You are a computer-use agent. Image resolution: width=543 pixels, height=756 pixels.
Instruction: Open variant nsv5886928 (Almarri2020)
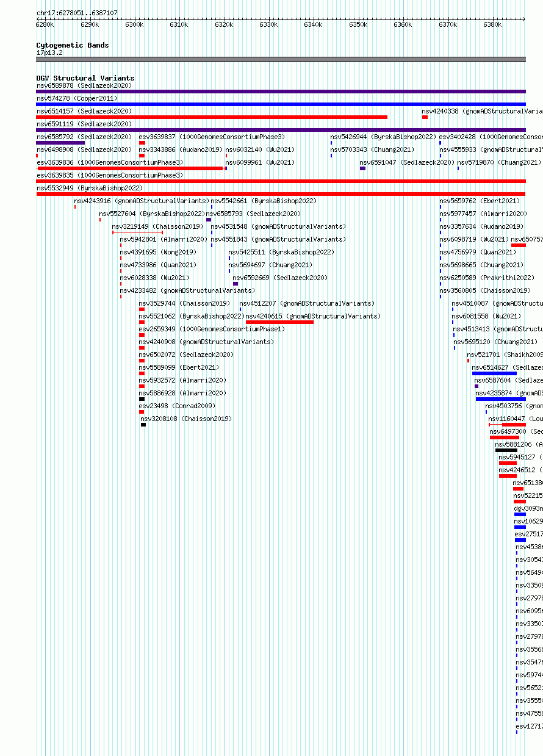click(182, 393)
